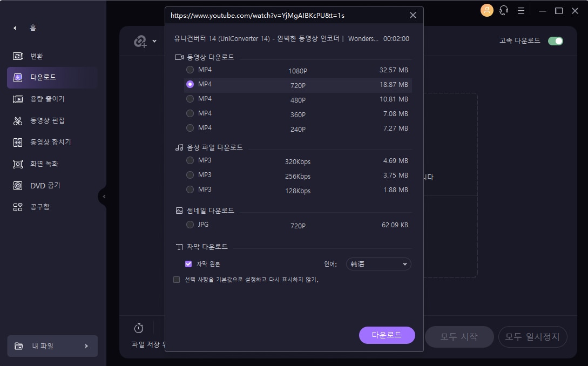Click the 1080P resolution text
The width and height of the screenshot is (588, 366).
tap(298, 71)
